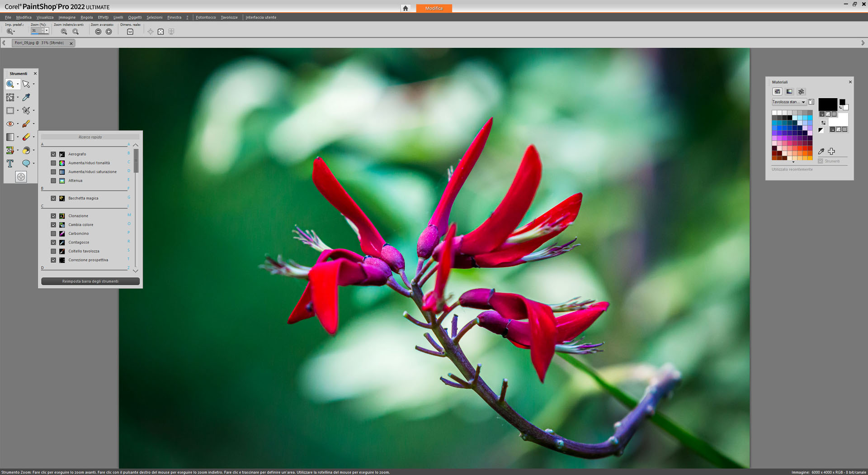Switch to the Fiori_09.jpg document tab
Image resolution: width=868 pixels, height=475 pixels.
(39, 43)
